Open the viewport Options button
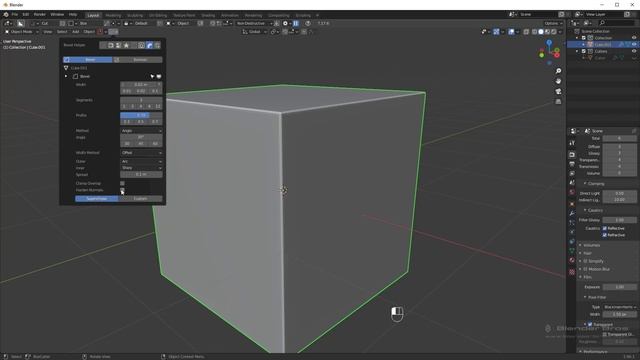The image size is (640, 360). click(553, 24)
